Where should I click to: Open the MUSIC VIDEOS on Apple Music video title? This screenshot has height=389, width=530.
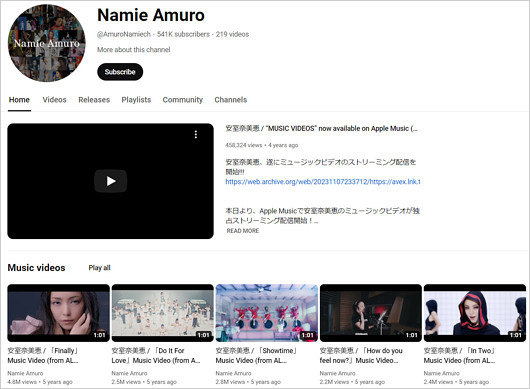point(321,128)
